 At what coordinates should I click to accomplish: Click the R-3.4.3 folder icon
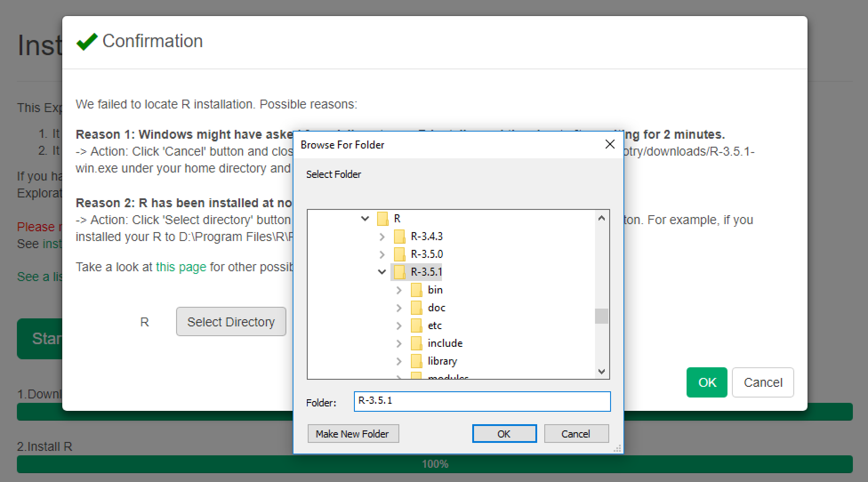tap(399, 237)
